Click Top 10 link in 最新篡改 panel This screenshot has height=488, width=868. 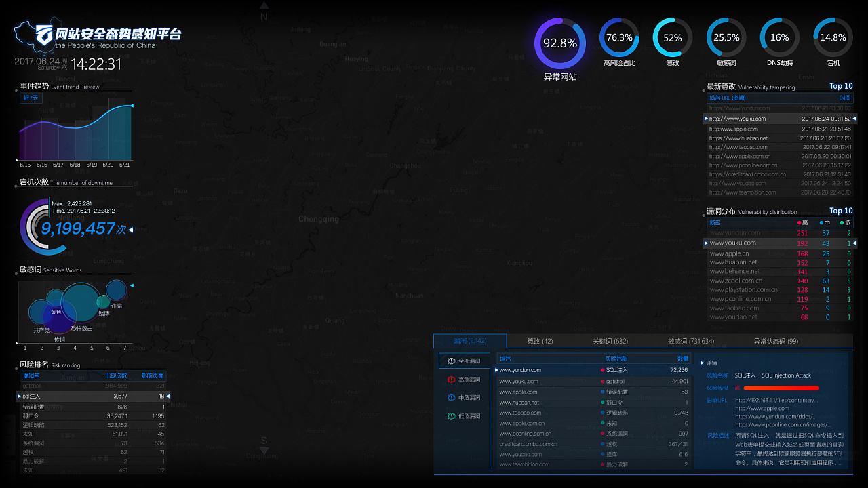pos(841,86)
